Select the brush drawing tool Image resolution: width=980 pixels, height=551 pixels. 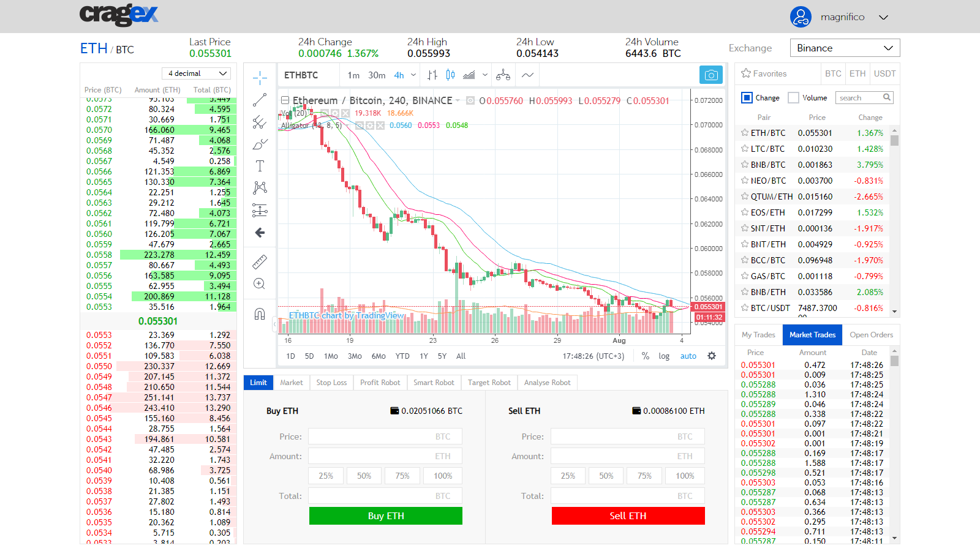(x=260, y=144)
